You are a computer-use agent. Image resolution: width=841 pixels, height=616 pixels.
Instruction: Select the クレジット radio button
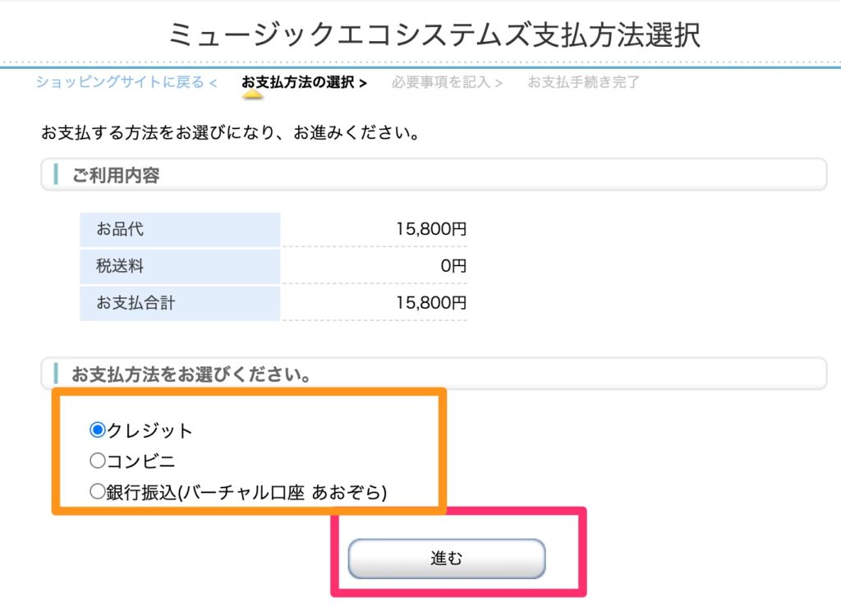click(98, 430)
